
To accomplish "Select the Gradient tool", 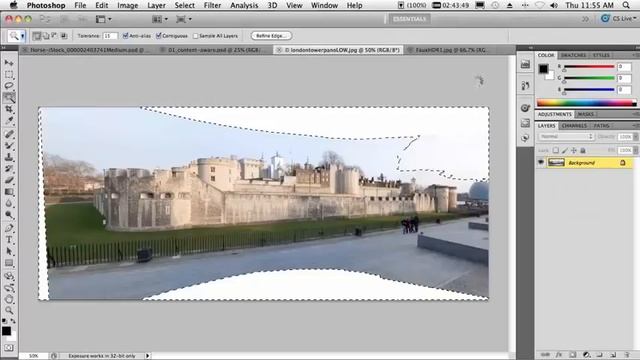I will click(x=9, y=192).
